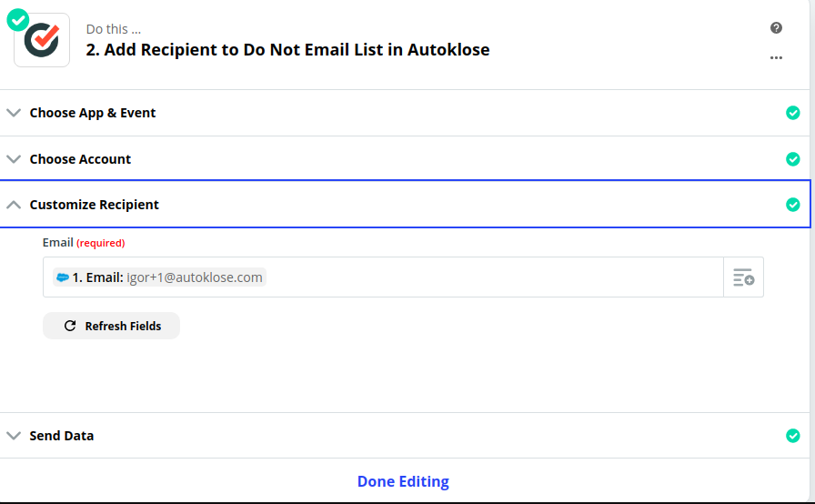815x504 pixels.
Task: Click green checkmark beside Send Data
Action: [x=792, y=436]
